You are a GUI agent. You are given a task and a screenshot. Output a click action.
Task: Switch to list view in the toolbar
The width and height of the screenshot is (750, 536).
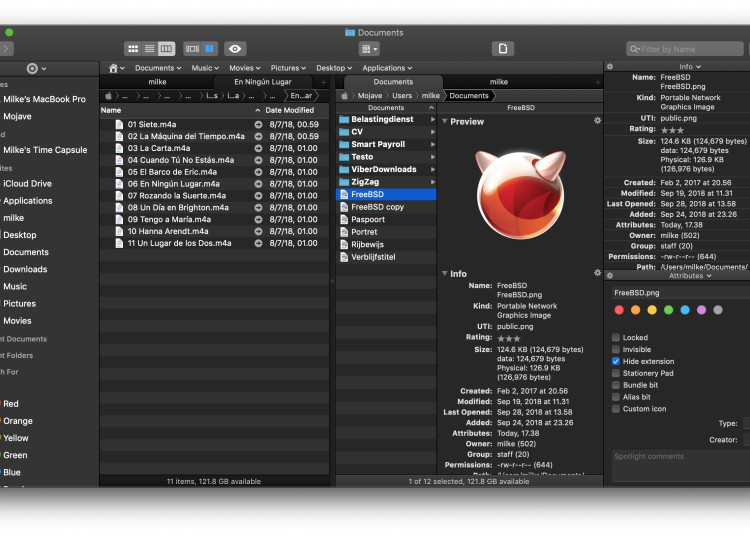150,48
